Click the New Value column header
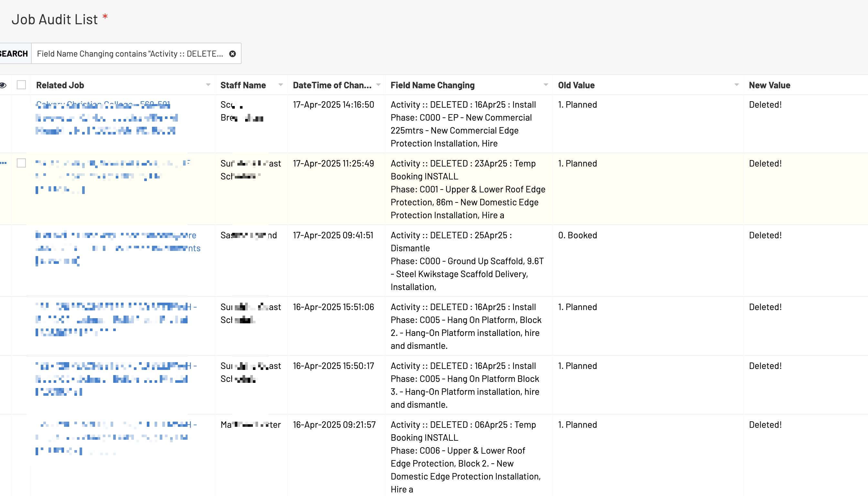The height and width of the screenshot is (496, 868). point(769,85)
